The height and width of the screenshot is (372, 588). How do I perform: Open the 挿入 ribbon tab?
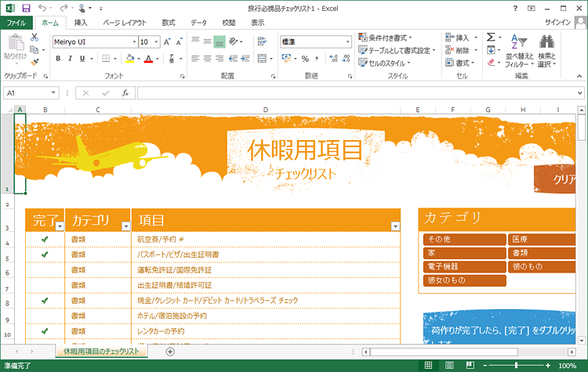(81, 23)
